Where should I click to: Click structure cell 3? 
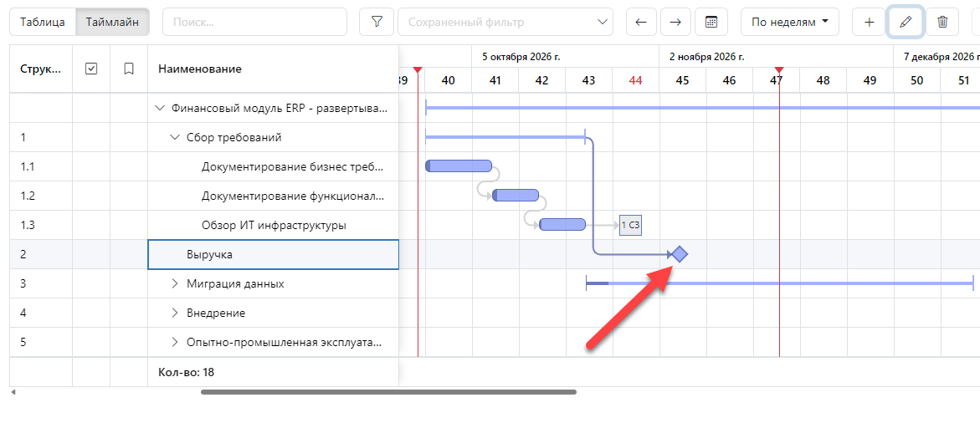point(41,284)
